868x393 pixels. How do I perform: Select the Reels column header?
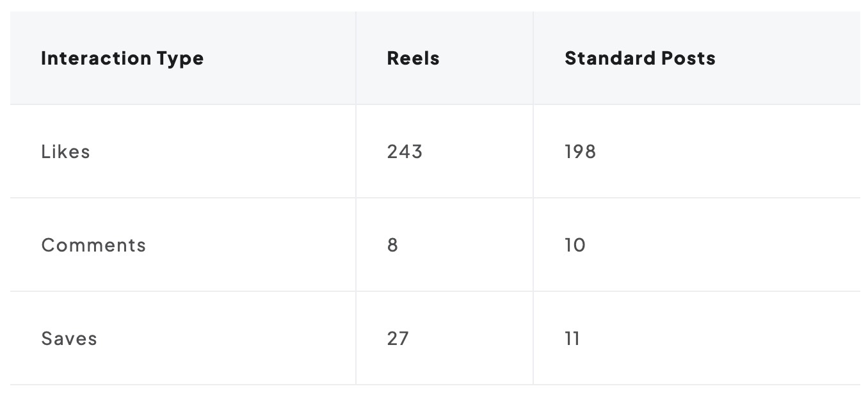click(413, 58)
